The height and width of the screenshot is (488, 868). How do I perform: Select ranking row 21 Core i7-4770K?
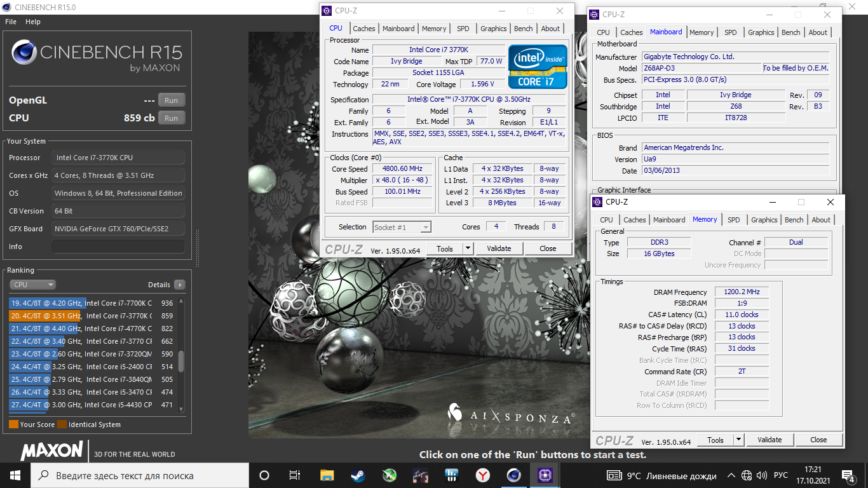point(92,329)
